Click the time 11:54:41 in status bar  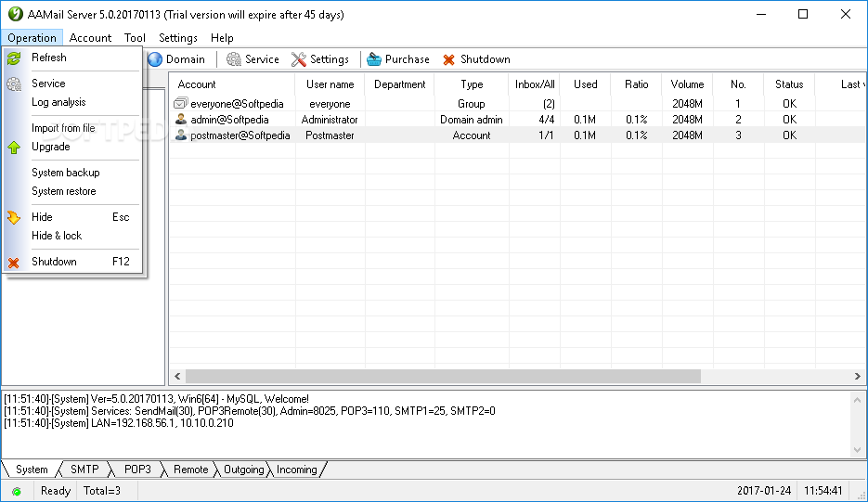[823, 491]
